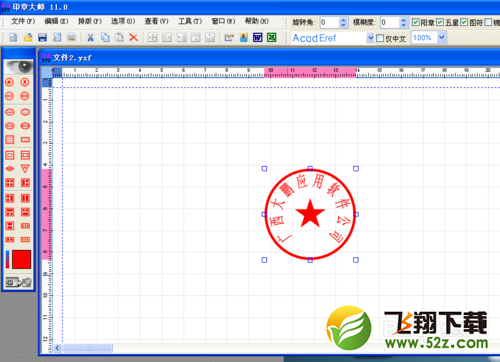Increase 模糊度 with the up arrow
The image size is (500, 362).
tap(403, 20)
